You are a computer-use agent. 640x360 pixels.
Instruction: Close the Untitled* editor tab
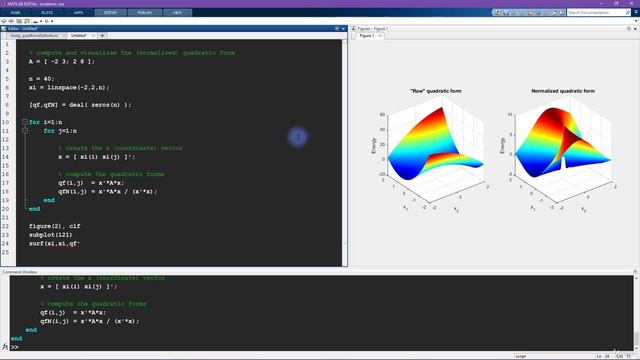(x=93, y=36)
